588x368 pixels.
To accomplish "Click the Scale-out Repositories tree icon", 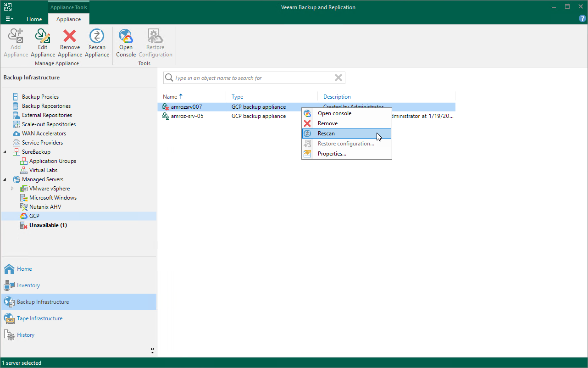I will 17,124.
